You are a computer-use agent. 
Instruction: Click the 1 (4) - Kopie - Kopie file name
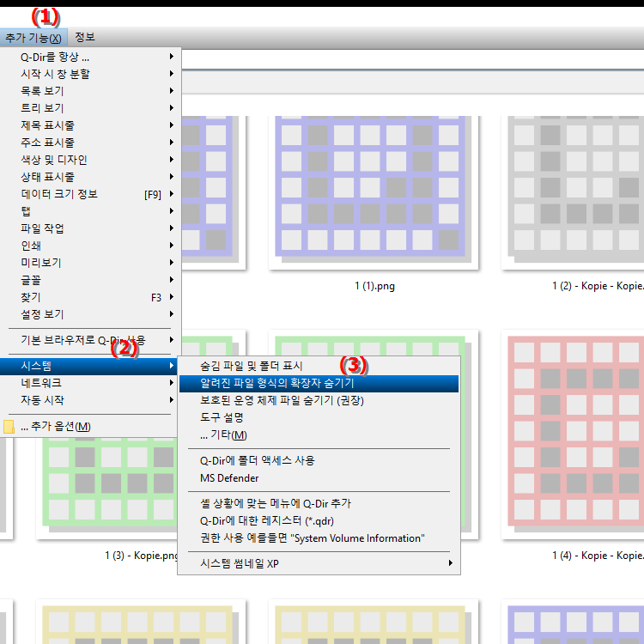[598, 556]
